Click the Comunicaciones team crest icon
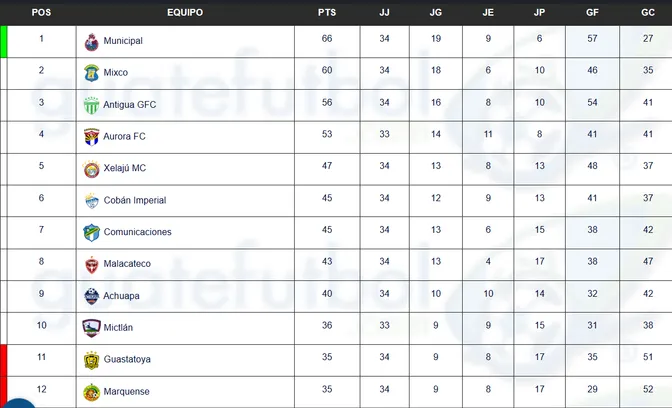The height and width of the screenshot is (408, 672). 92,232
